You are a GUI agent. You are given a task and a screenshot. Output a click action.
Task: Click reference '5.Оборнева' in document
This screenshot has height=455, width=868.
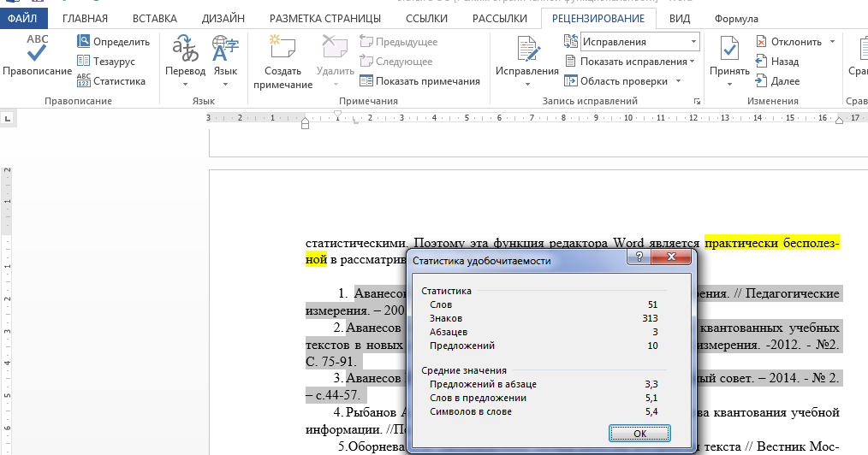(x=372, y=446)
